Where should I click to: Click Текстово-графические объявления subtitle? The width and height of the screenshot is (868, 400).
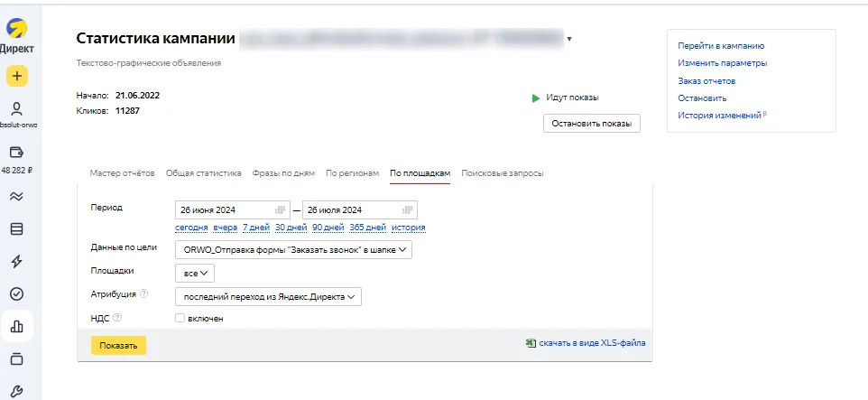(148, 63)
